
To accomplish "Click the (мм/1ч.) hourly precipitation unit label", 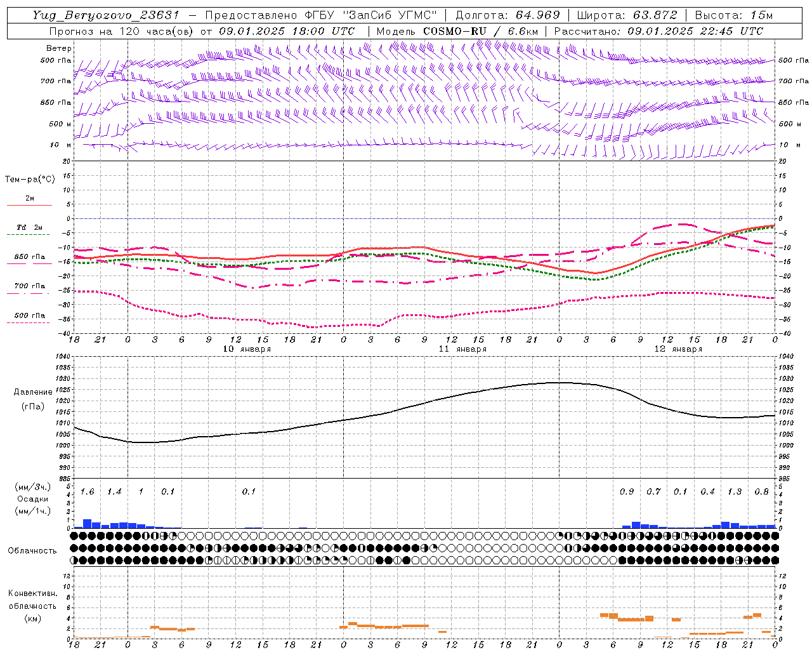I will pyautogui.click(x=32, y=511).
